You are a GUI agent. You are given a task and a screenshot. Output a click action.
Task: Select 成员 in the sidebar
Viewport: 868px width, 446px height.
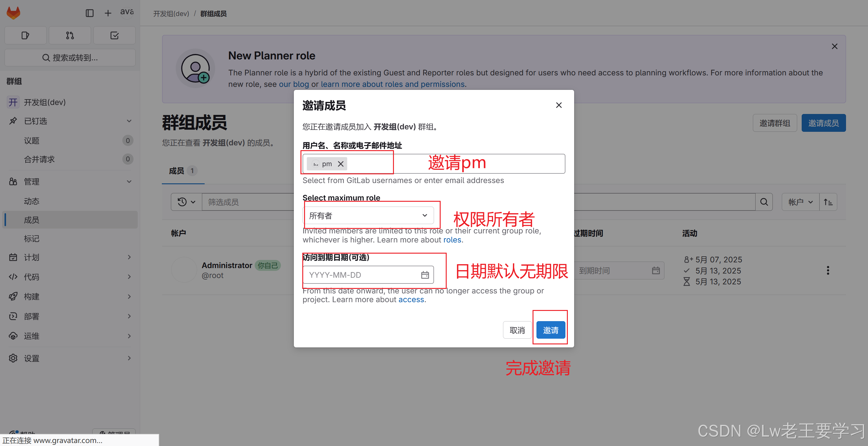pyautogui.click(x=32, y=220)
